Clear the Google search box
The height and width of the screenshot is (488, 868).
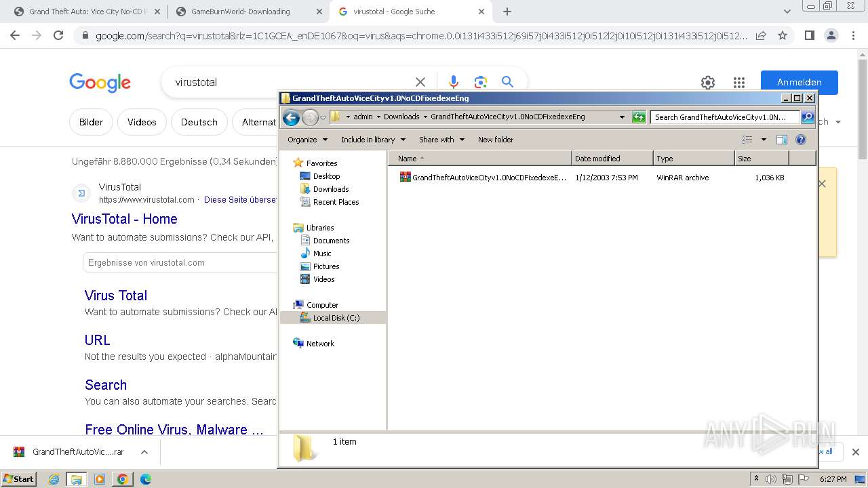[x=420, y=82]
